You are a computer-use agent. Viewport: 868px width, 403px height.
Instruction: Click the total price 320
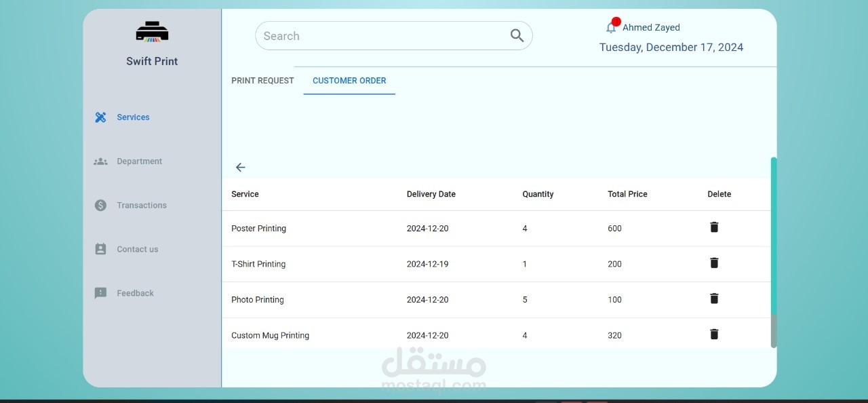coord(614,335)
